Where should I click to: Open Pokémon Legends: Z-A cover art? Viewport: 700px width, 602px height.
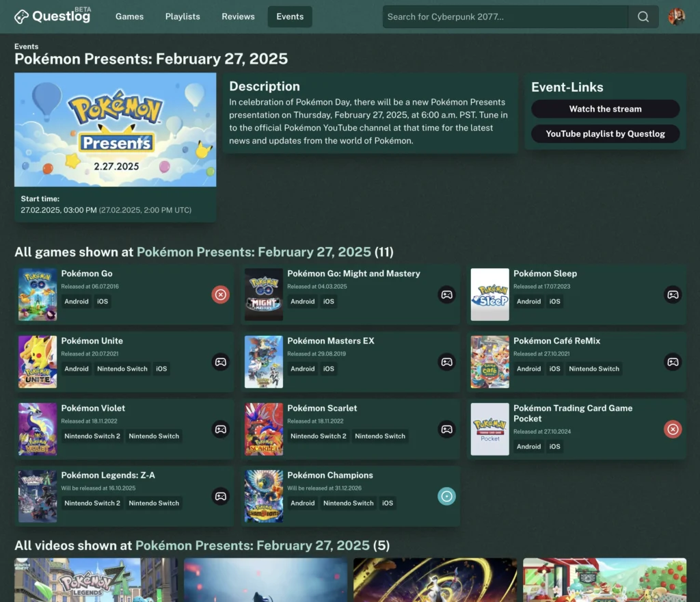(38, 496)
